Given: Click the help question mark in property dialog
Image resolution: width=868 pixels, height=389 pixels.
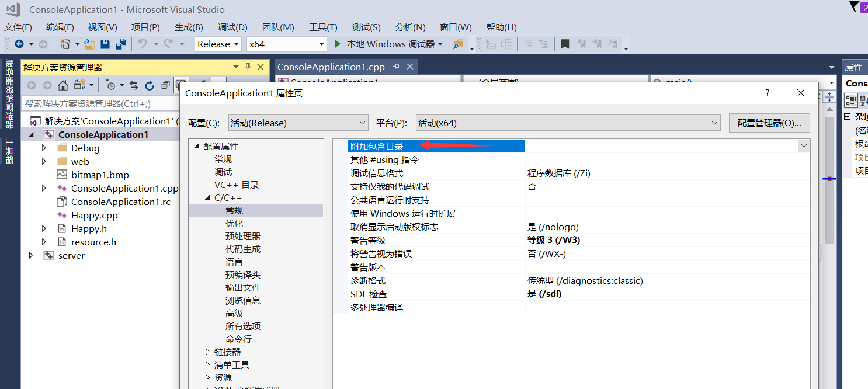Looking at the screenshot, I should 768,93.
